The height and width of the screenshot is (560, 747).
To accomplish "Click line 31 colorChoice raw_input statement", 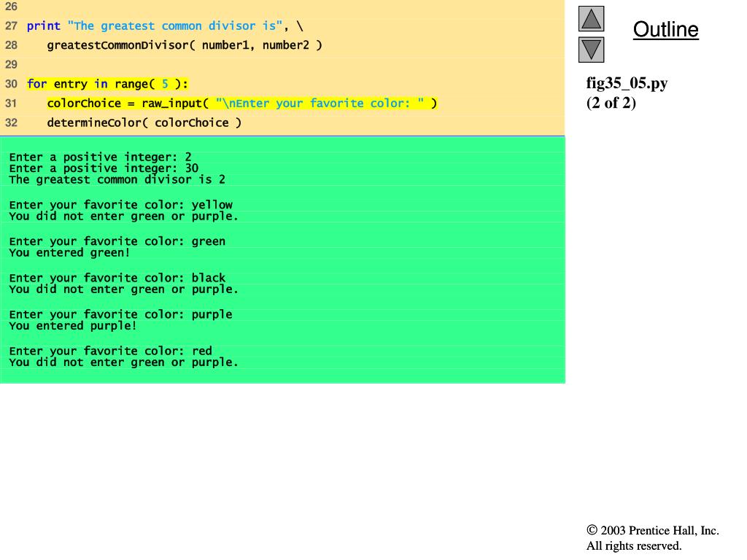I will pos(242,104).
